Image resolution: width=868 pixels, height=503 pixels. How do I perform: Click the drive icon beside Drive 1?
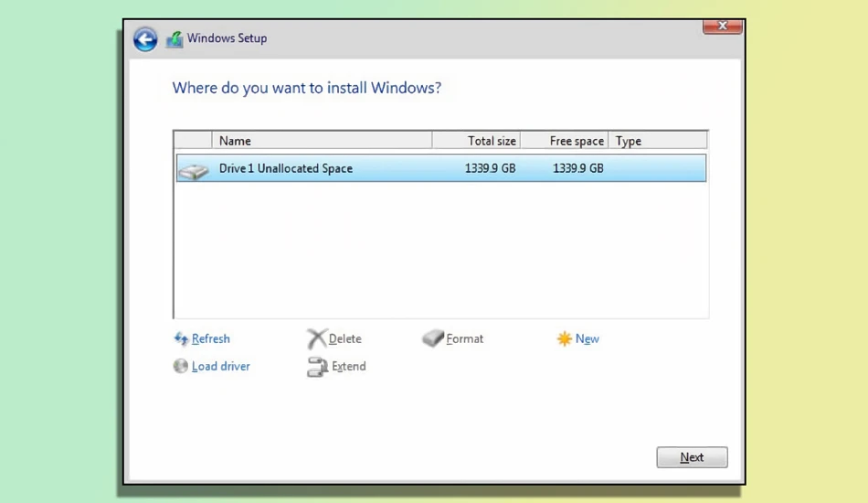tap(194, 171)
